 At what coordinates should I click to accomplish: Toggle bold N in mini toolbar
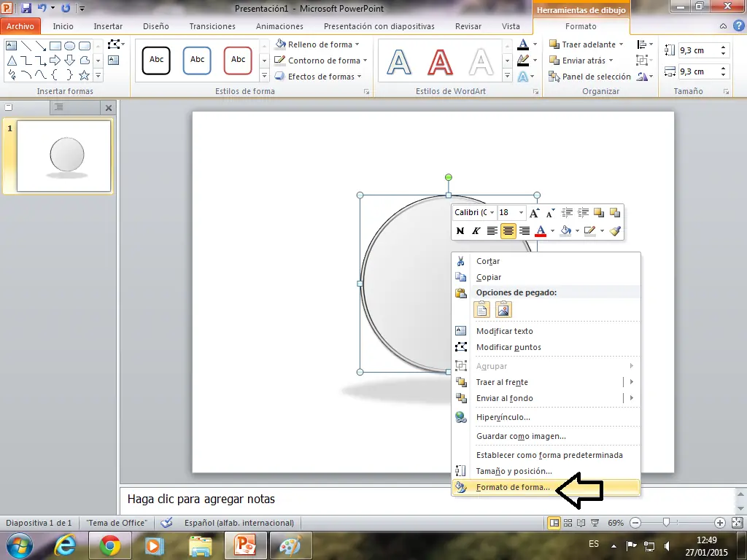click(x=460, y=231)
